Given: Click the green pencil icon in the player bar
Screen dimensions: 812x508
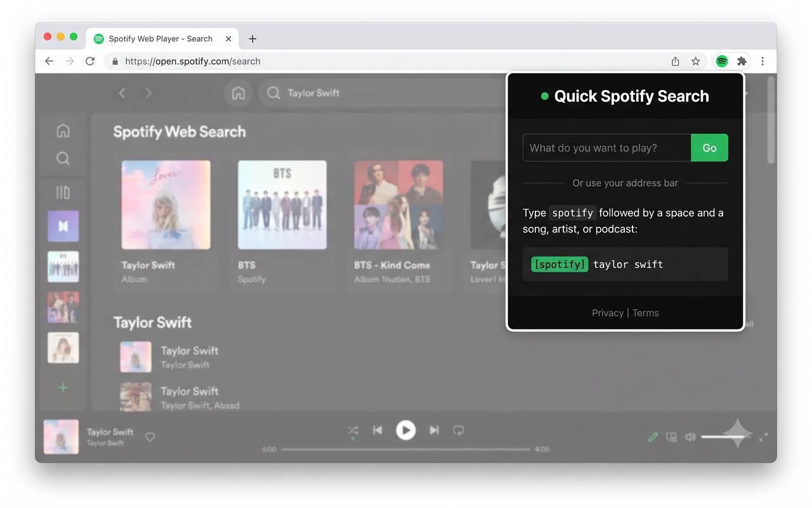Looking at the screenshot, I should (x=653, y=437).
